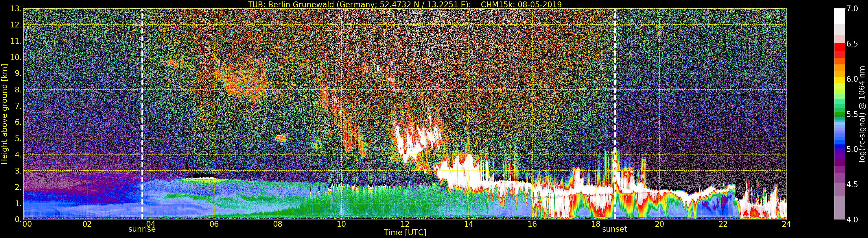
Task: Click the "6.5" colorbar tick label
Action: (x=852, y=44)
